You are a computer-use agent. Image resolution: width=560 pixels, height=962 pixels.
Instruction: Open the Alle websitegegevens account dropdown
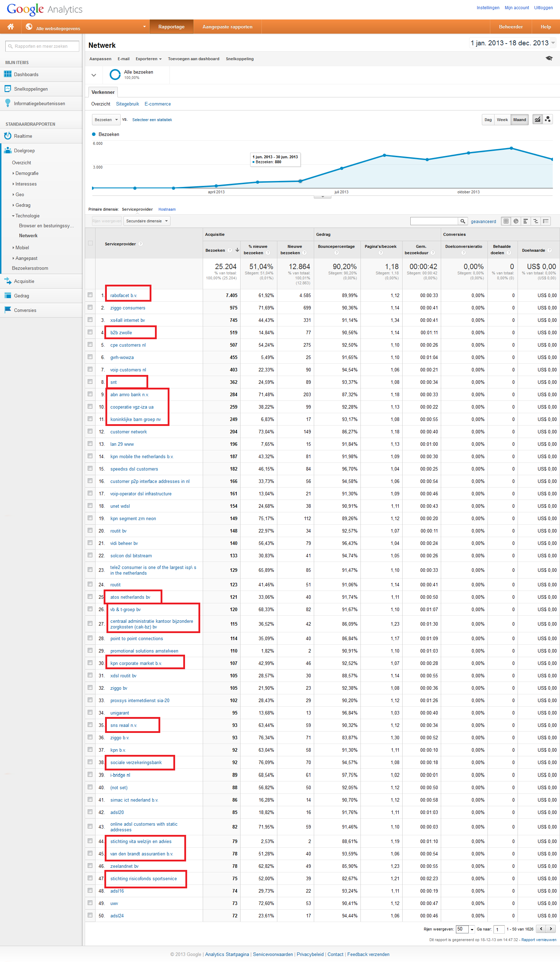coord(144,27)
